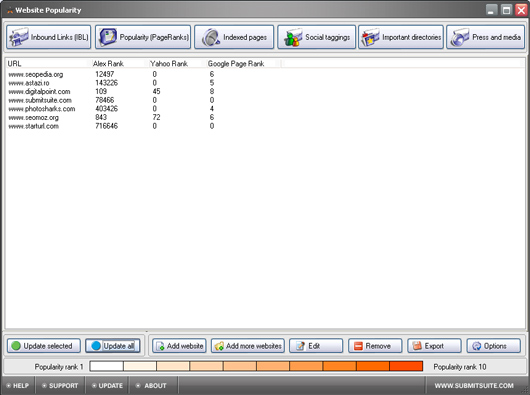
Task: Click the Options refresh icon
Action: (x=477, y=346)
